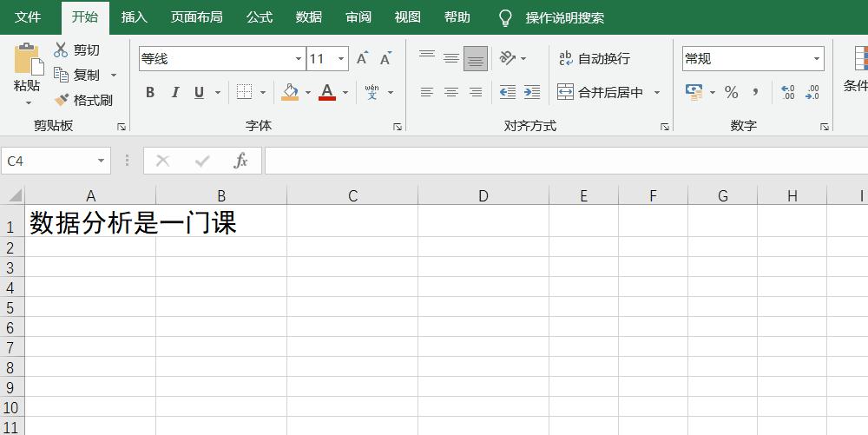This screenshot has height=435, width=868.
Task: Decrease decimal places icon
Action: 812,92
